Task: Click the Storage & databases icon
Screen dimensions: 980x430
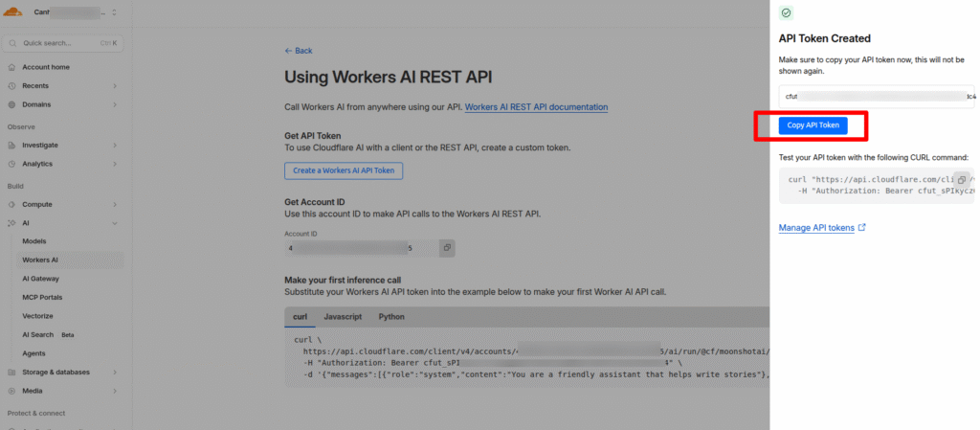Action: coord(11,372)
